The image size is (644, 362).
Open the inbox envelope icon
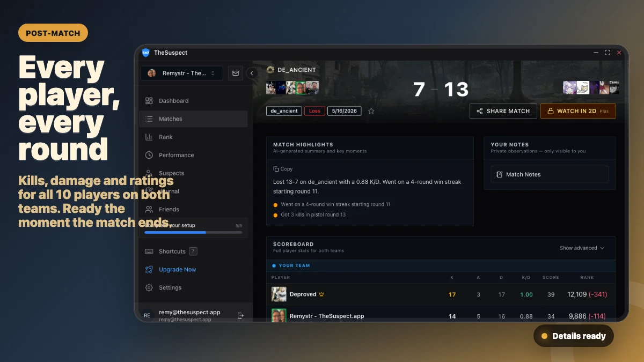click(235, 73)
